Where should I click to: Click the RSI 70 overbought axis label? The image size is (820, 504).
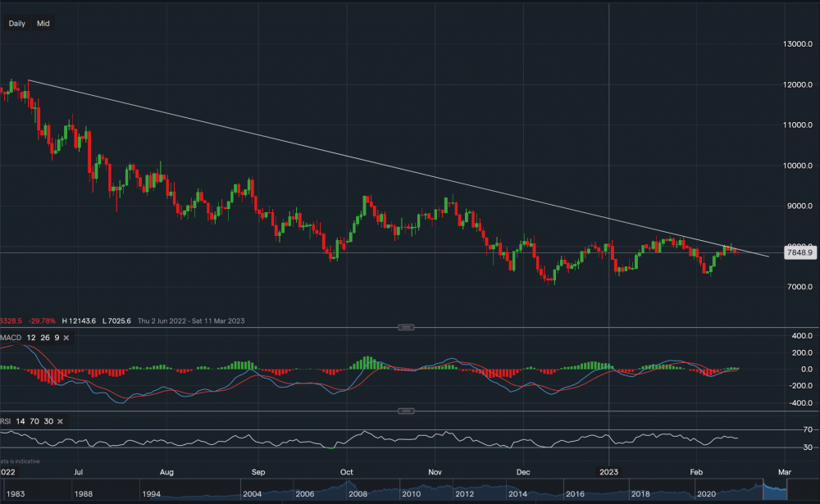tap(808, 429)
